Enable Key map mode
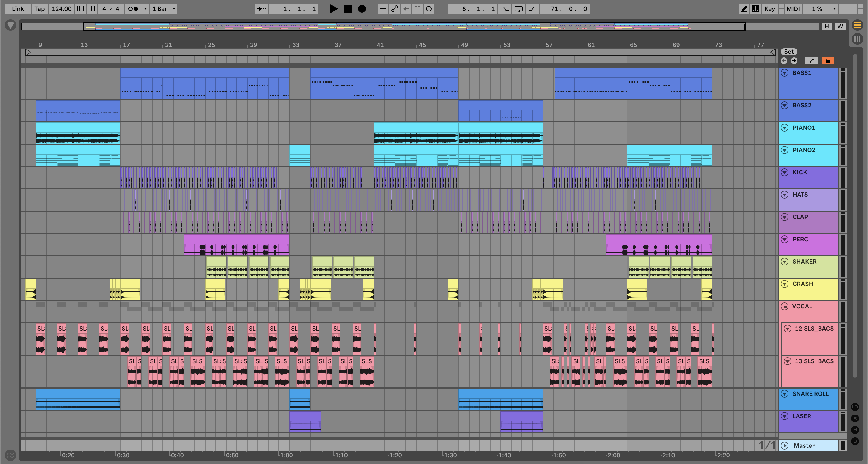 click(x=769, y=9)
